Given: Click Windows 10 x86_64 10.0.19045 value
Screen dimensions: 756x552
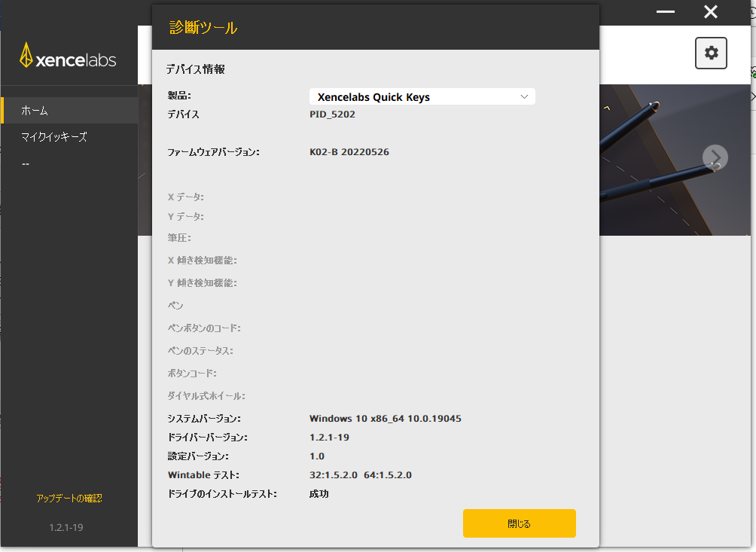Looking at the screenshot, I should (x=386, y=419).
